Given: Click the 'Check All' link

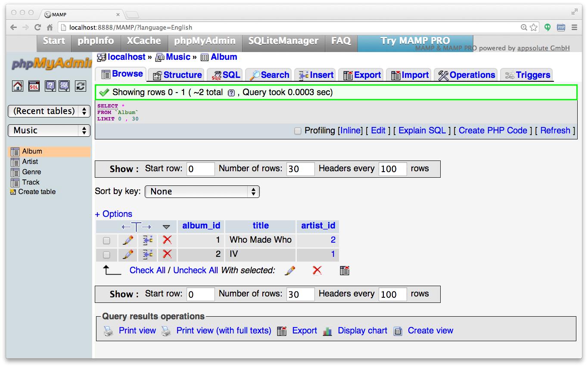Looking at the screenshot, I should click(x=147, y=270).
